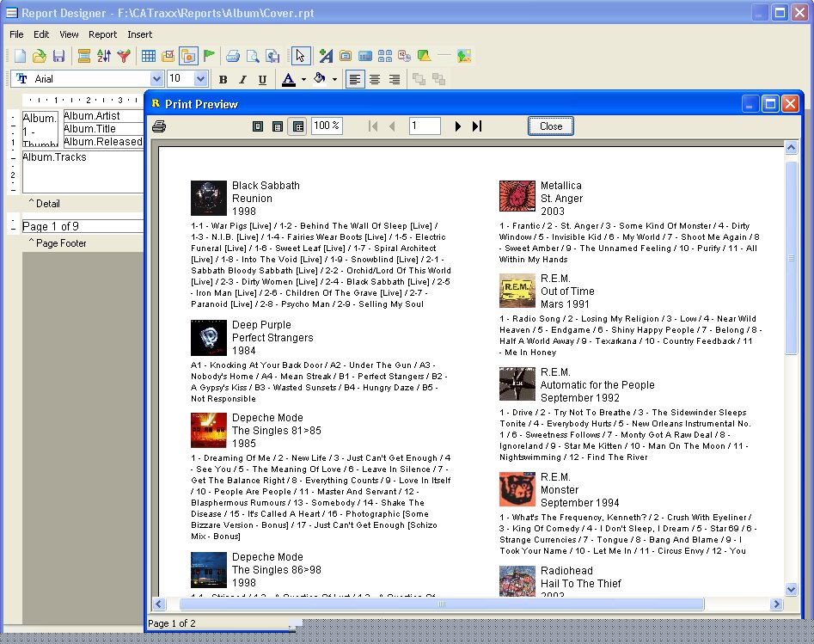Print the report from the main toolbar
This screenshot has width=814, height=644.
tap(233, 56)
